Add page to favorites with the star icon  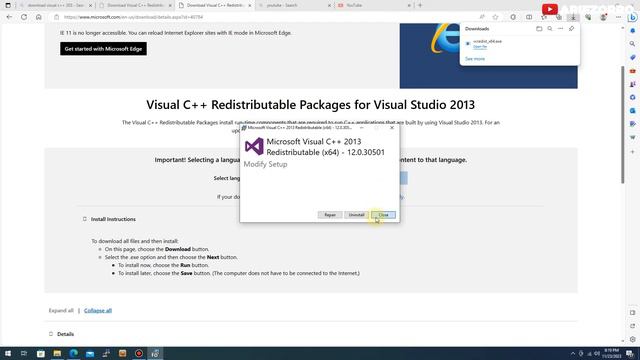496,17
